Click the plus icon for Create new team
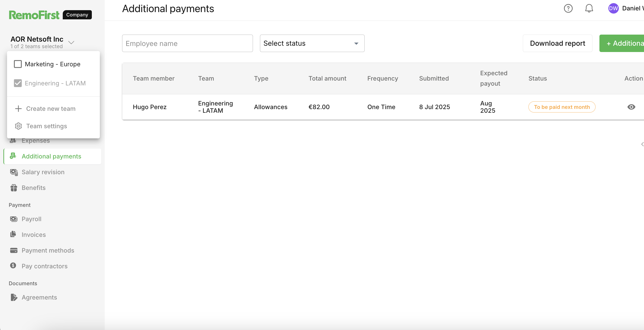This screenshot has width=644, height=330. [x=18, y=109]
